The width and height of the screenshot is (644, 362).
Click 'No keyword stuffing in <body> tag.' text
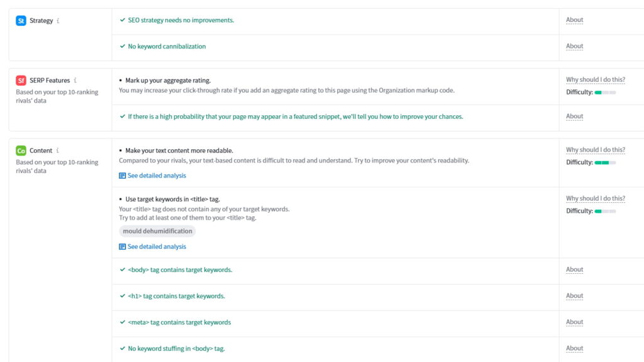click(176, 349)
